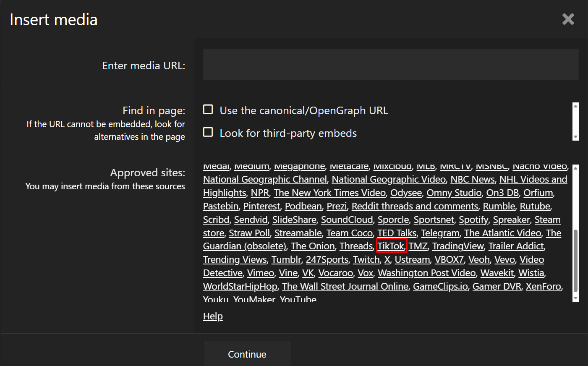Select the Pastebin link
588x366 pixels.
pos(221,207)
